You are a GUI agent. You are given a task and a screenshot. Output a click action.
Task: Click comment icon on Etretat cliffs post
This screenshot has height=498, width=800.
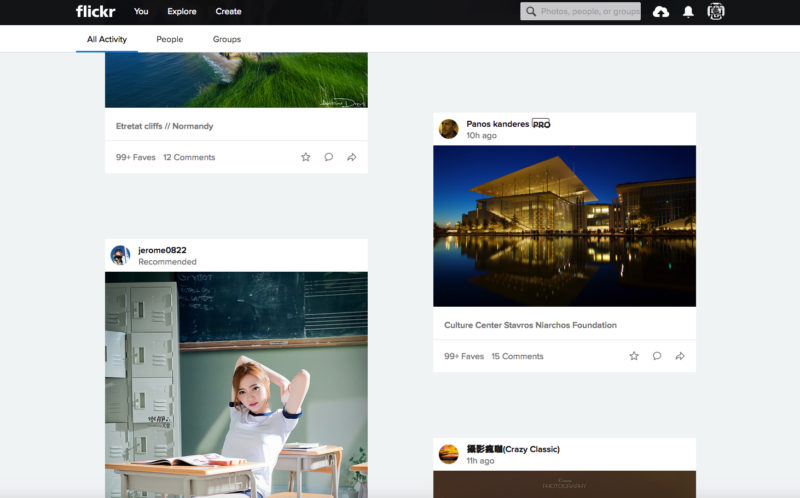(x=329, y=157)
